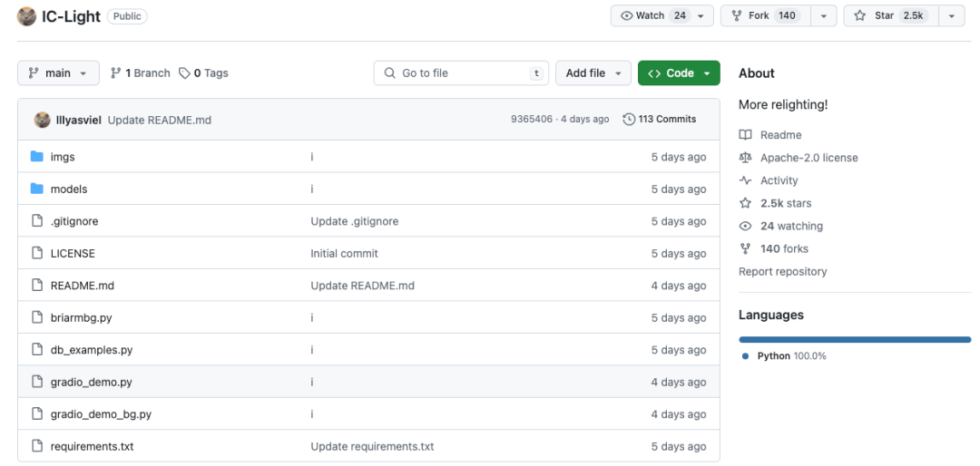Click the IC-Light repository owner avatar
The width and height of the screenshot is (980, 466).
[x=27, y=16]
